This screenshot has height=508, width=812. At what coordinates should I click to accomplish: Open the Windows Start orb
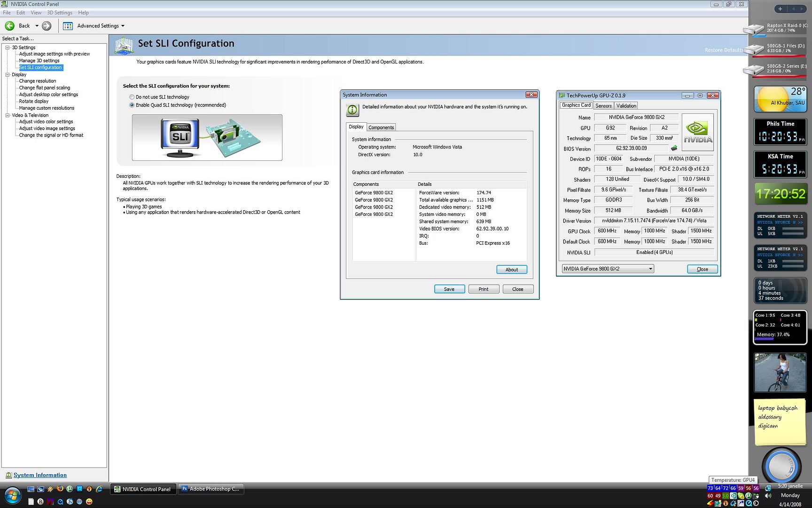(12, 495)
